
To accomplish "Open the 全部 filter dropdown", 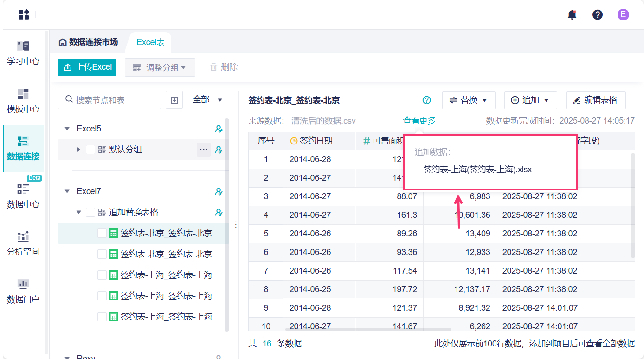I will (x=207, y=99).
